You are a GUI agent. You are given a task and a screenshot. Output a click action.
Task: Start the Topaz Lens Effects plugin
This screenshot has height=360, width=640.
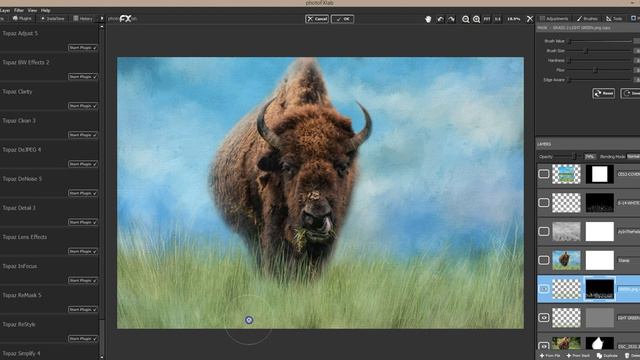[83, 251]
